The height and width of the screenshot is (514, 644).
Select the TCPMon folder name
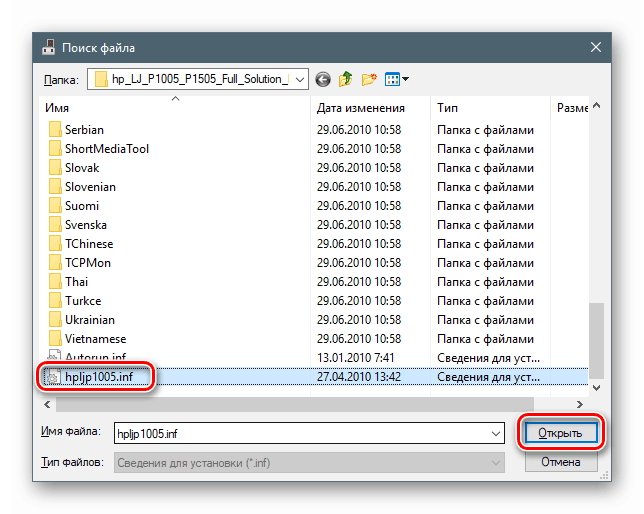88,263
